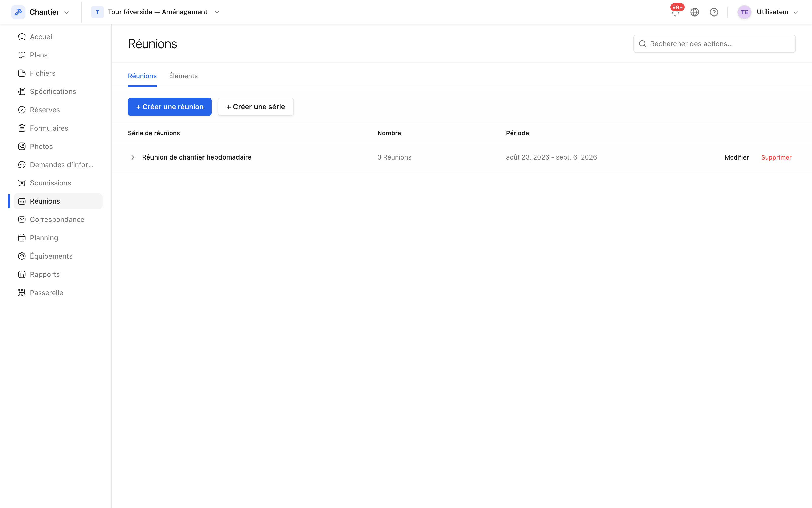
Task: Select the Réunions tab
Action: tap(142, 76)
